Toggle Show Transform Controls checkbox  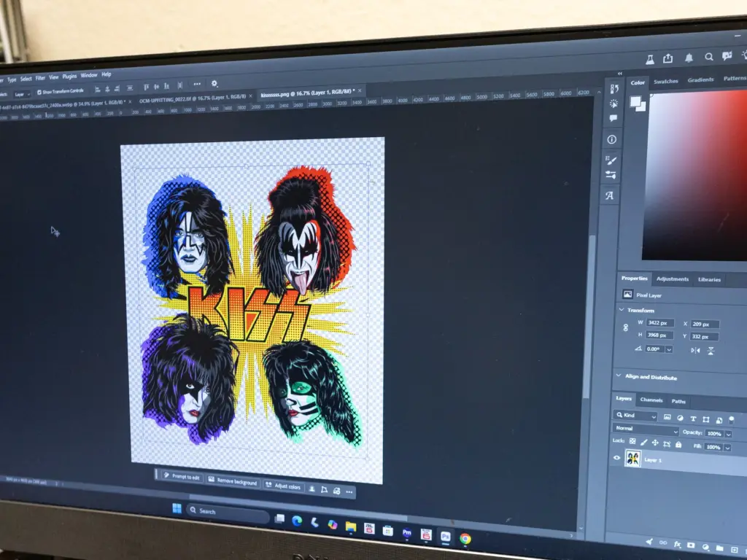tap(39, 92)
